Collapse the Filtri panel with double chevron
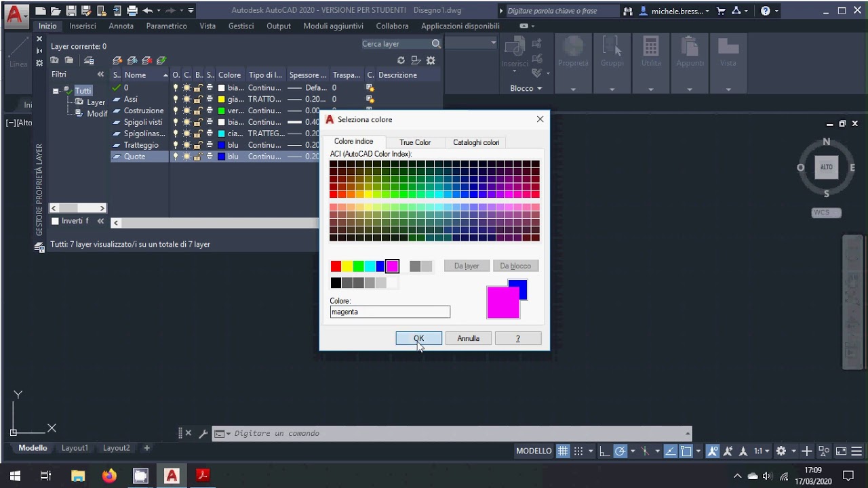868x488 pixels. (x=100, y=75)
